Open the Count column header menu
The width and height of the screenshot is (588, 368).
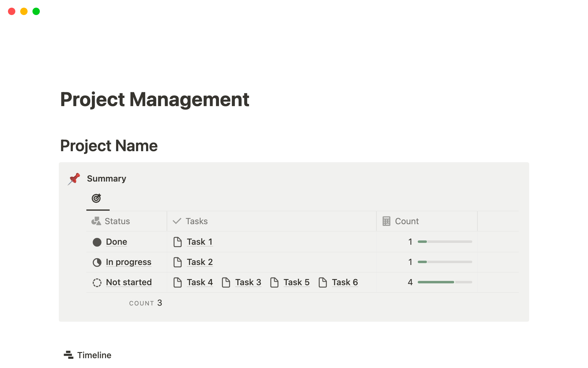(406, 221)
